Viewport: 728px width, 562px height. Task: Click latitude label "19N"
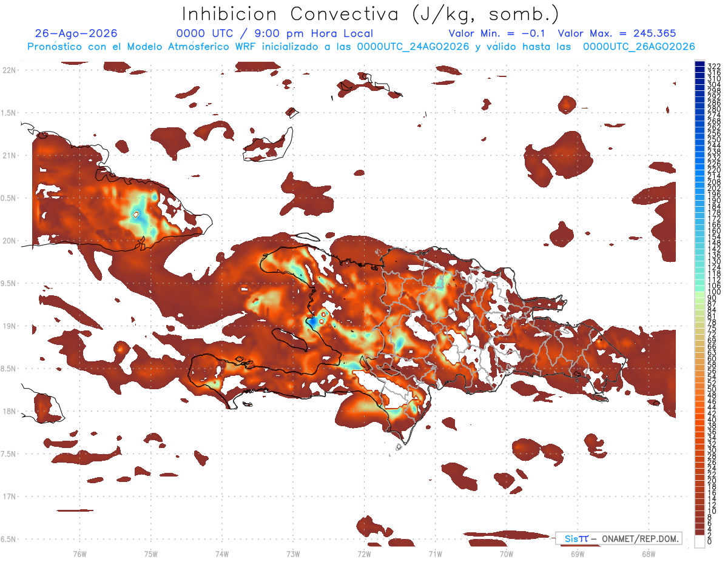9,326
